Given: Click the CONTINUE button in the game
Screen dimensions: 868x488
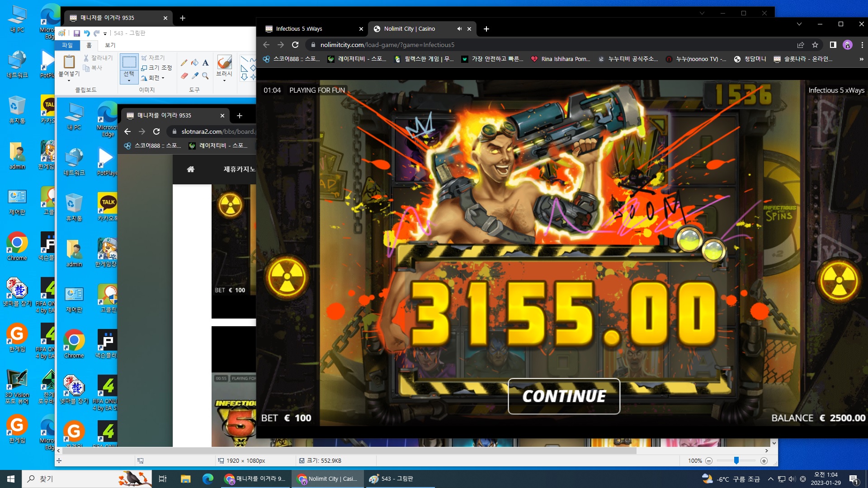Looking at the screenshot, I should tap(564, 396).
